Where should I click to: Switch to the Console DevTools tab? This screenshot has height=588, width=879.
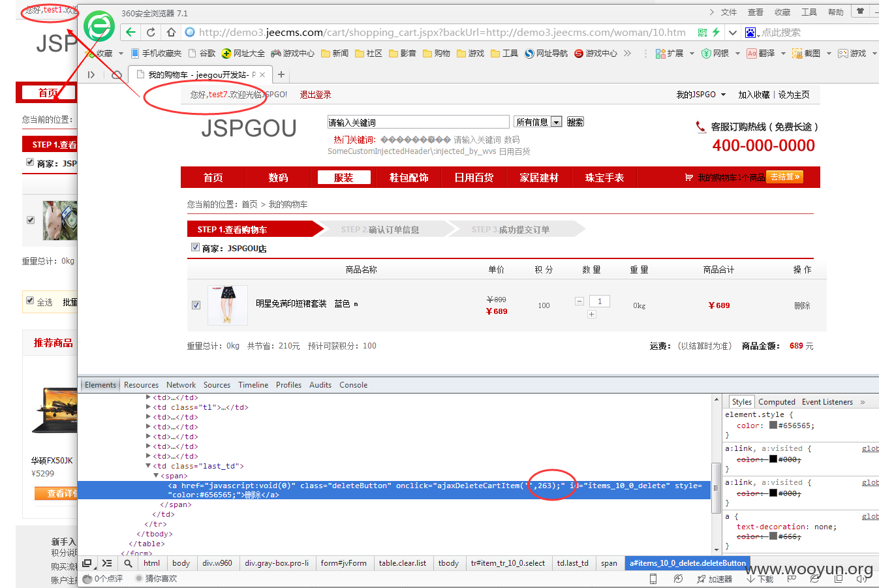tap(353, 385)
